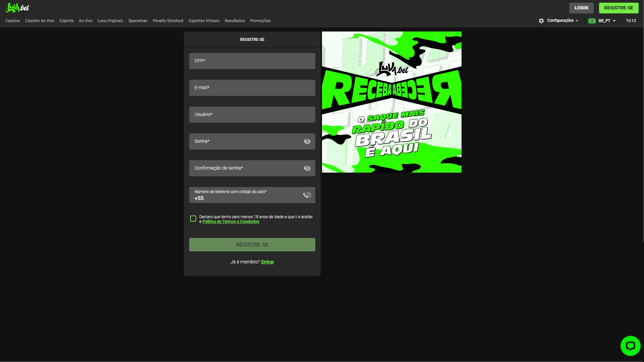The image size is (644, 362).
Task: Open the LOGIN page
Action: coord(581,7)
